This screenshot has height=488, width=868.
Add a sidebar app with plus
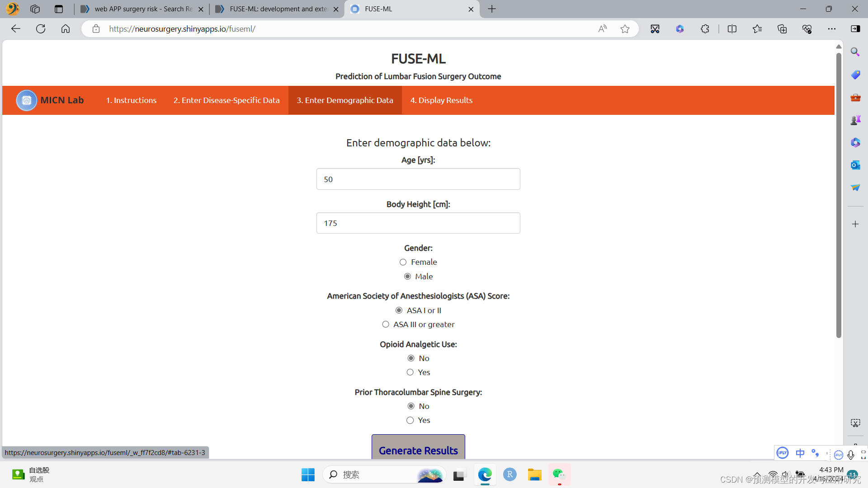click(x=855, y=224)
